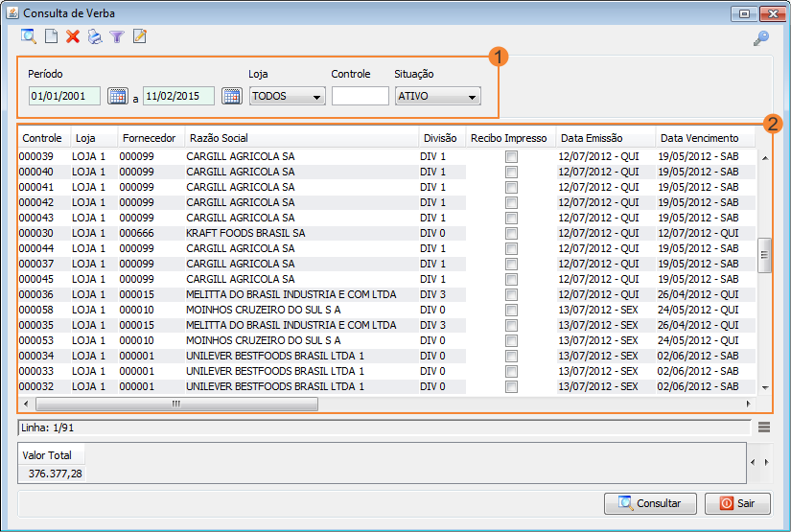Click the totals panel left arrow

(753, 462)
